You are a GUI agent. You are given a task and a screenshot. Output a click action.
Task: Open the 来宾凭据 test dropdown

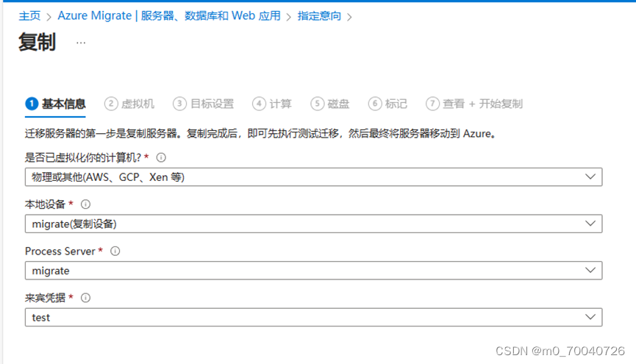click(x=313, y=317)
